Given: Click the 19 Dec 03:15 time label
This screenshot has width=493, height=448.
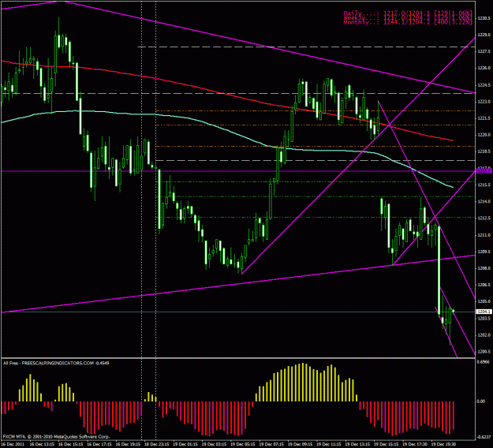Looking at the screenshot, I should coord(214,444).
